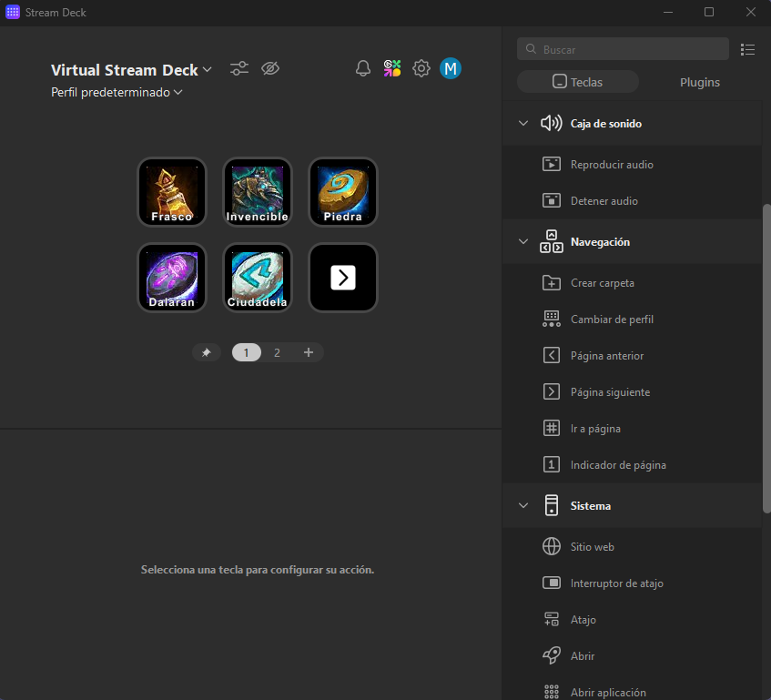The image size is (771, 700).
Task: Click the Página siguiente label
Action: coord(610,392)
